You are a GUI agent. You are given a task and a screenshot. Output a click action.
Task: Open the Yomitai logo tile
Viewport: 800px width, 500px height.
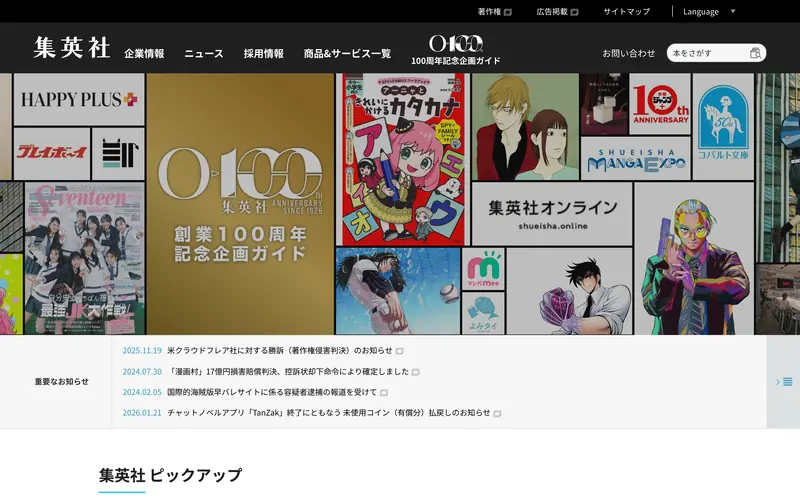pos(483,313)
